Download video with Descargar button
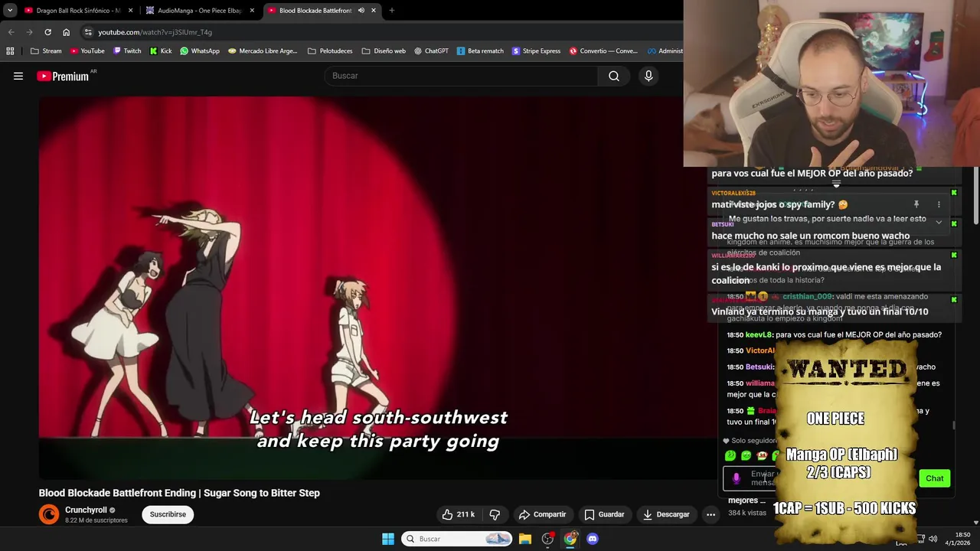 666,514
